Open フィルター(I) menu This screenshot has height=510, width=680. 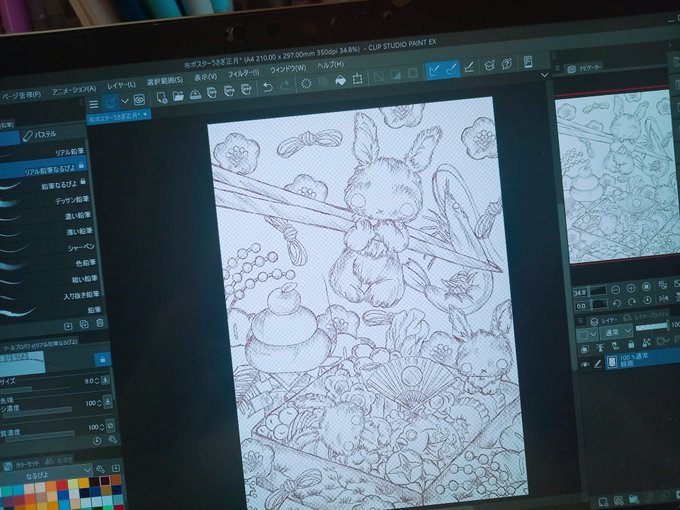click(x=243, y=74)
